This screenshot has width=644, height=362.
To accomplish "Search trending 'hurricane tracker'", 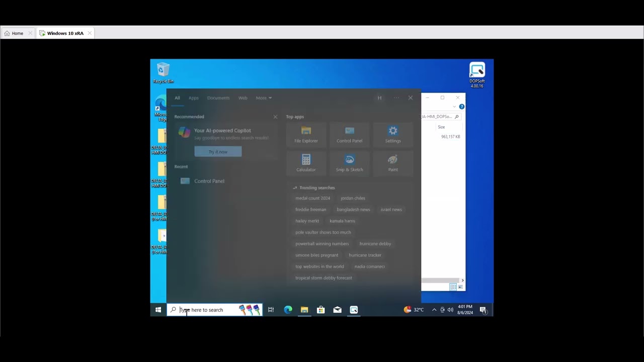I will (365, 255).
